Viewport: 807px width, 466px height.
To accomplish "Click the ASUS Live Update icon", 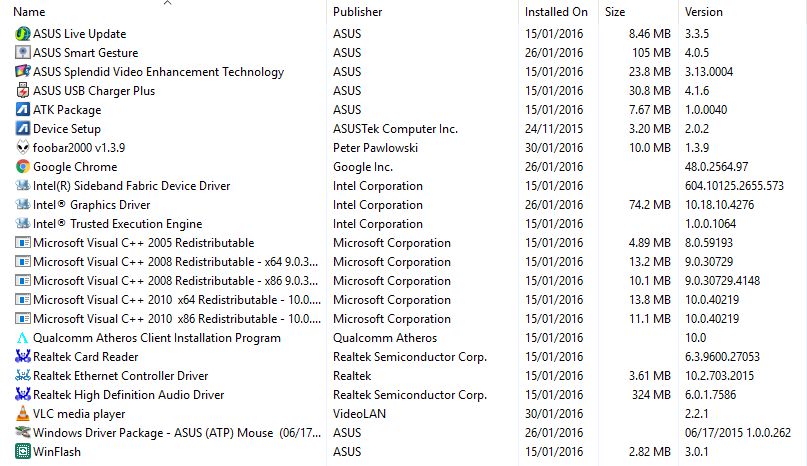I will pyautogui.click(x=23, y=34).
